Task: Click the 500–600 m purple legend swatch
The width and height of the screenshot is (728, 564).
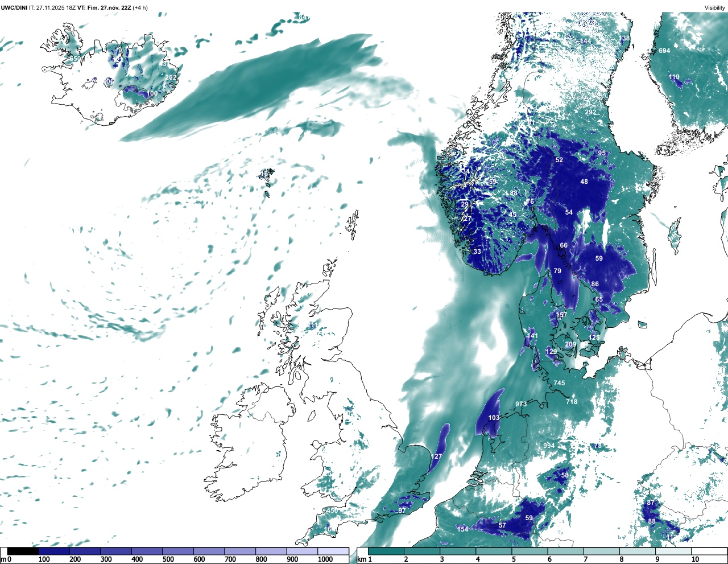Action: click(x=177, y=551)
